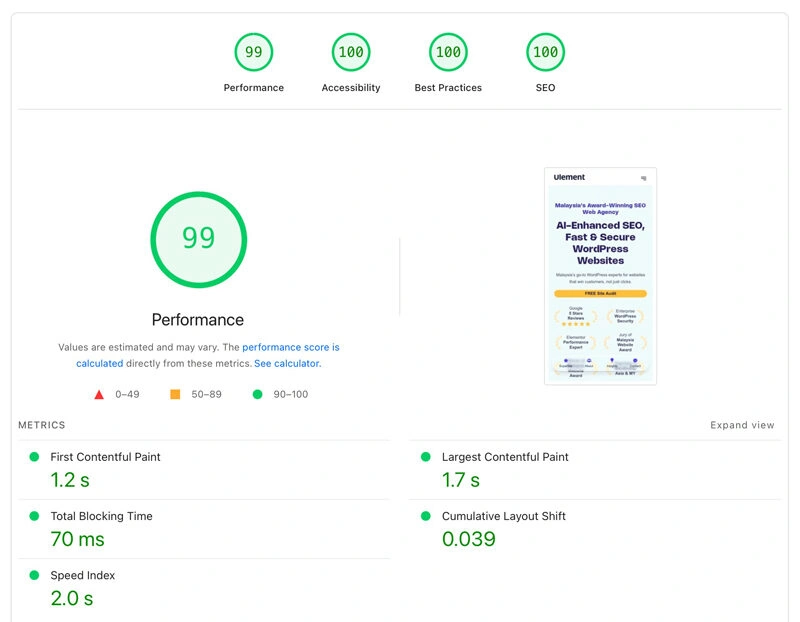Open the 'performance score is calculated' link

pos(291,347)
